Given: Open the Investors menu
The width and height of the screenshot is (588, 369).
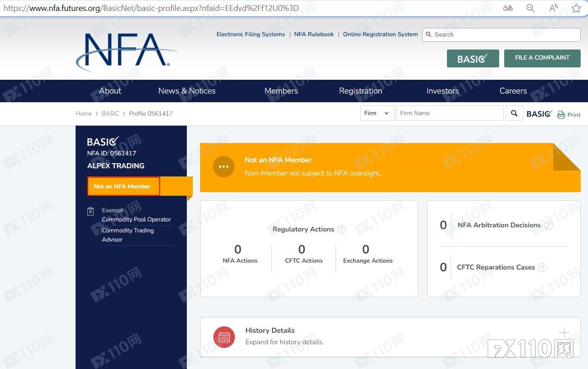Looking at the screenshot, I should pyautogui.click(x=442, y=91).
